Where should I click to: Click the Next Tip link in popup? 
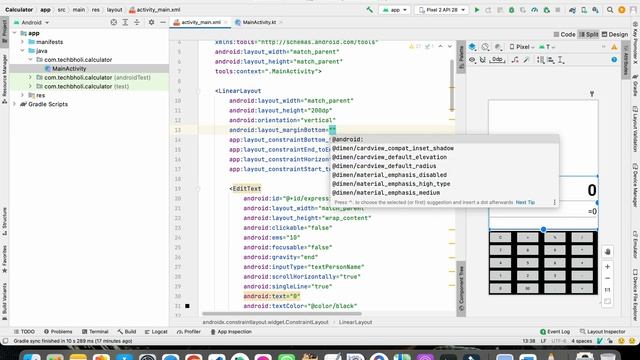click(x=525, y=202)
